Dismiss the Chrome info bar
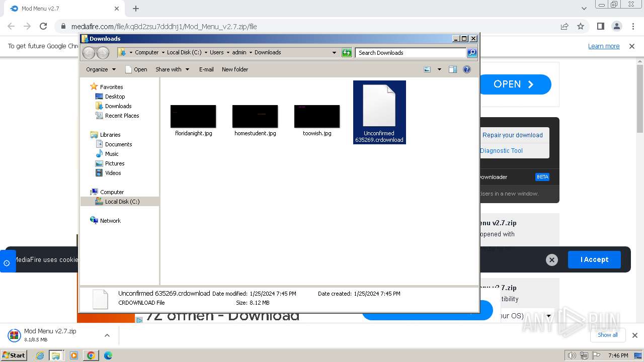Viewport: 644px width, 362px height. click(632, 46)
